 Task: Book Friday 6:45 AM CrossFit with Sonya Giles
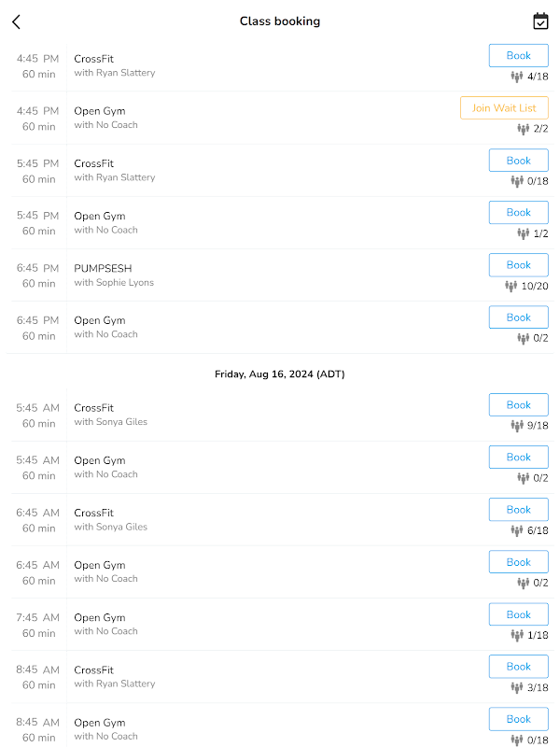coord(519,510)
